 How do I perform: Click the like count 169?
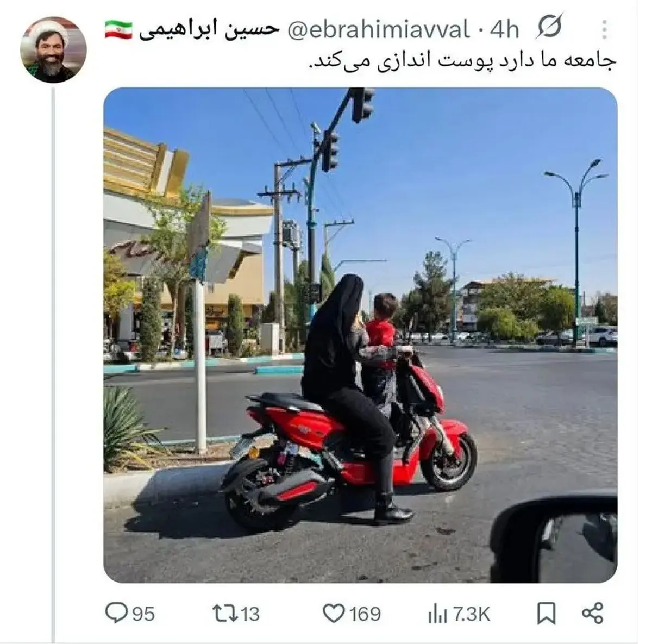(x=365, y=614)
